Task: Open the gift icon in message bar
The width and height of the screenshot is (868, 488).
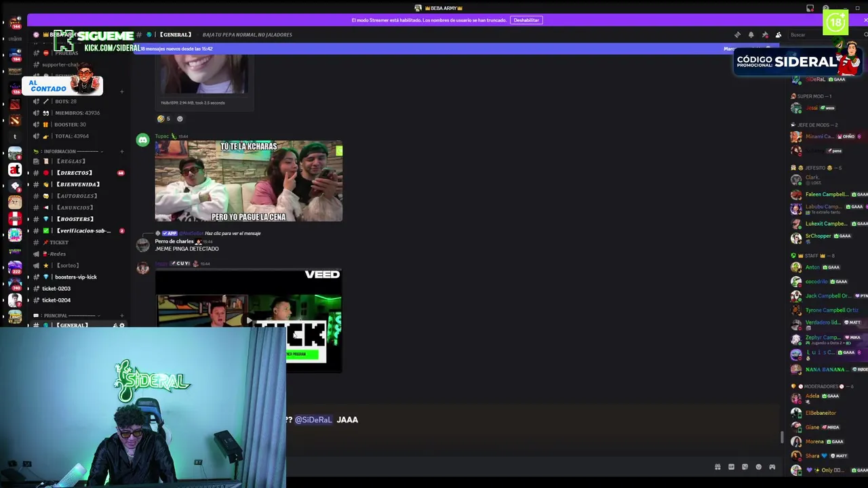Action: pyautogui.click(x=717, y=467)
